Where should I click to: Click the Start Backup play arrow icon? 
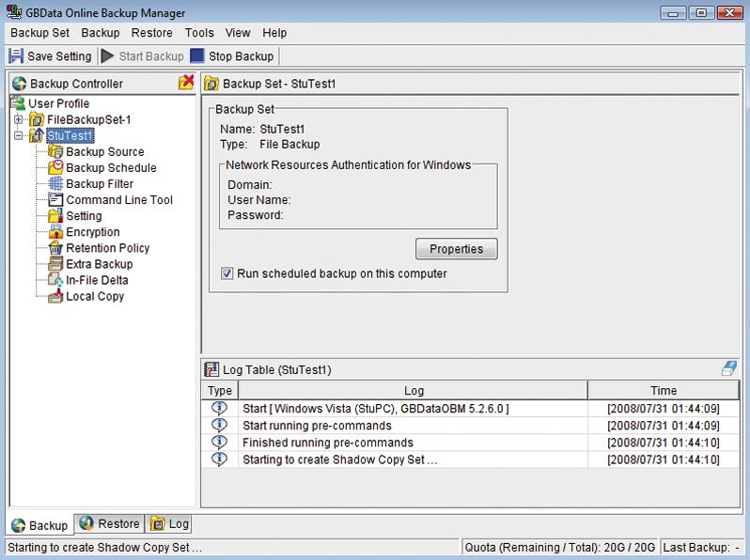pos(107,56)
